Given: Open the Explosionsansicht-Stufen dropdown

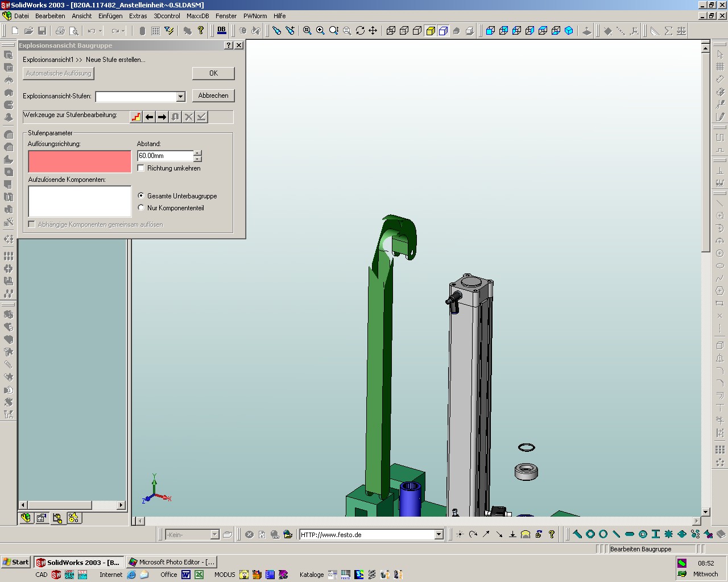Looking at the screenshot, I should coord(180,97).
